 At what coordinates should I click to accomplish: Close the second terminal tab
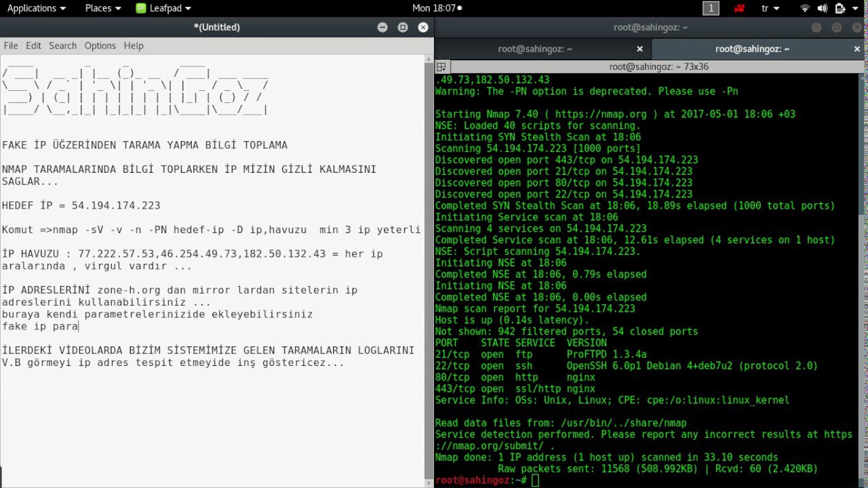click(x=856, y=49)
